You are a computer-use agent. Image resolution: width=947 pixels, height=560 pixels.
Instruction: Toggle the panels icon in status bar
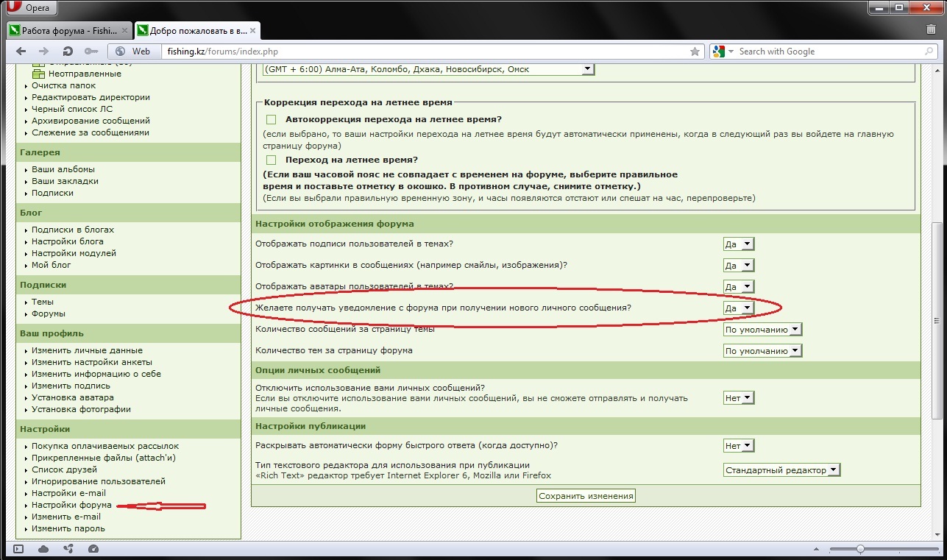(x=18, y=549)
